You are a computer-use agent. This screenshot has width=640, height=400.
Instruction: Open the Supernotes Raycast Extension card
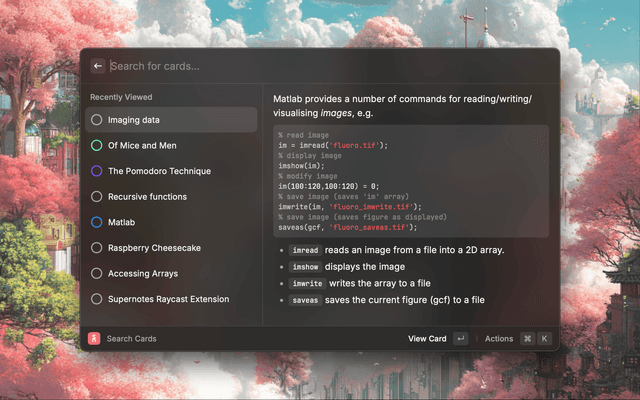[170, 299]
